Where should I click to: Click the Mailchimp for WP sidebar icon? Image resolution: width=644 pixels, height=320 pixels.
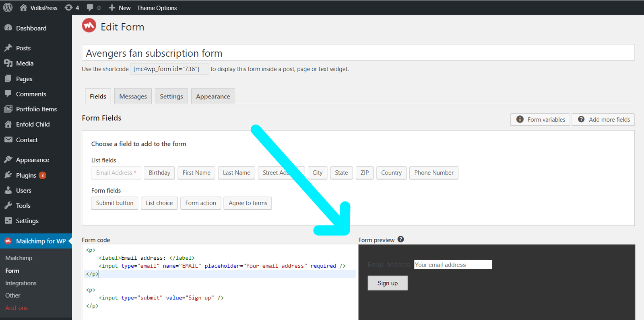pos(8,241)
